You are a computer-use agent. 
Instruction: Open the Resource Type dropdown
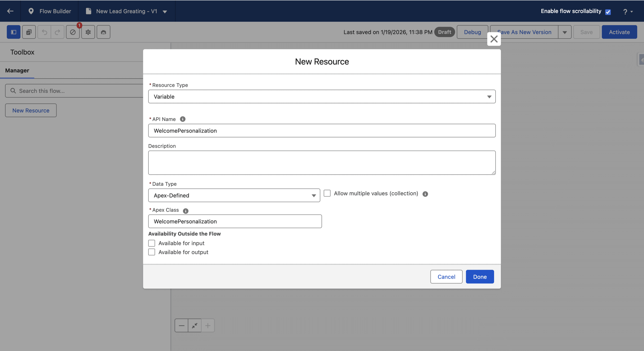point(322,97)
